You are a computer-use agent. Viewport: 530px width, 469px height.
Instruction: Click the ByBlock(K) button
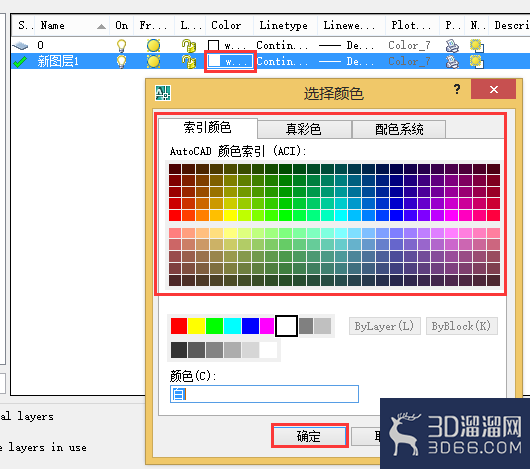[461, 326]
